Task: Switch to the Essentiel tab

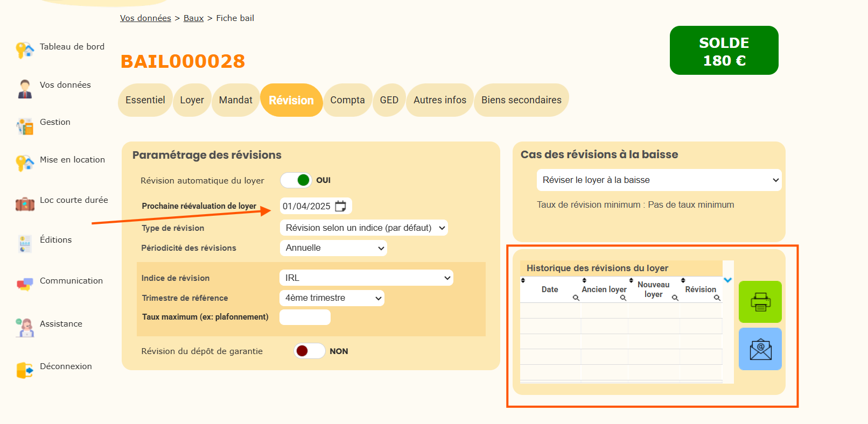Action: coord(145,100)
